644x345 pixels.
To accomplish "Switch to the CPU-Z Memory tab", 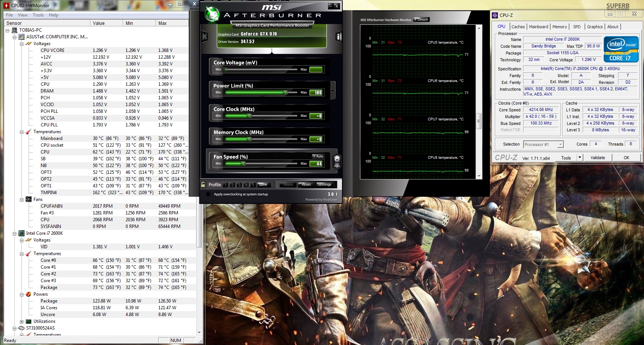I will (x=560, y=27).
